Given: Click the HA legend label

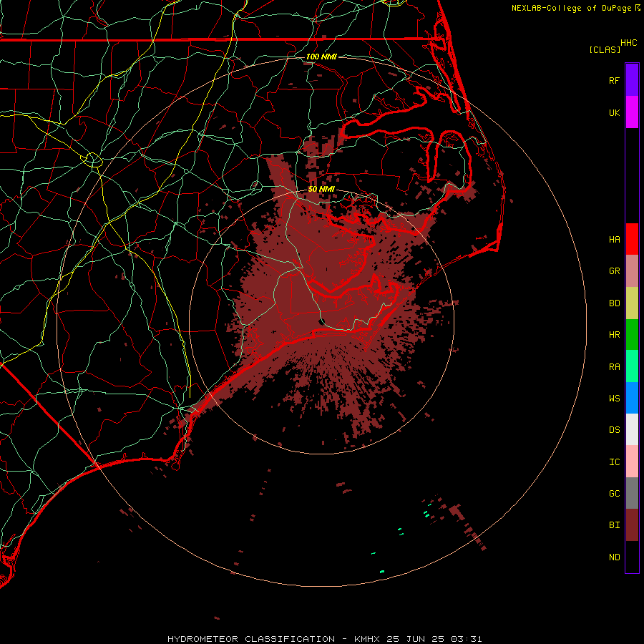Looking at the screenshot, I should point(614,239).
